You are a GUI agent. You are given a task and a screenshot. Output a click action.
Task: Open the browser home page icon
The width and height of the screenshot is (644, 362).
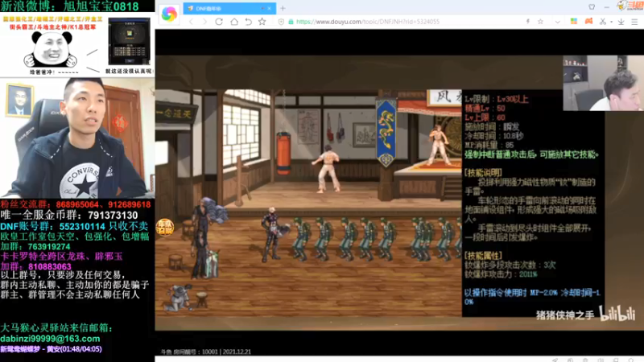point(233,22)
